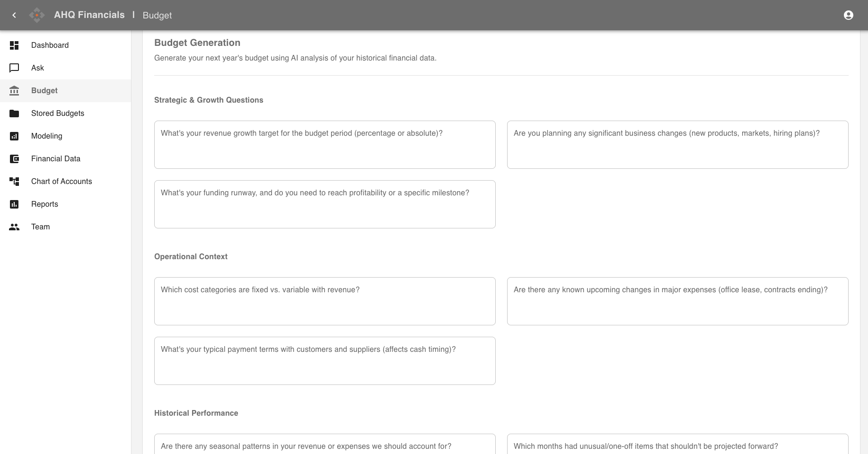Focus the revenue growth target field
The height and width of the screenshot is (454, 868).
coord(324,145)
